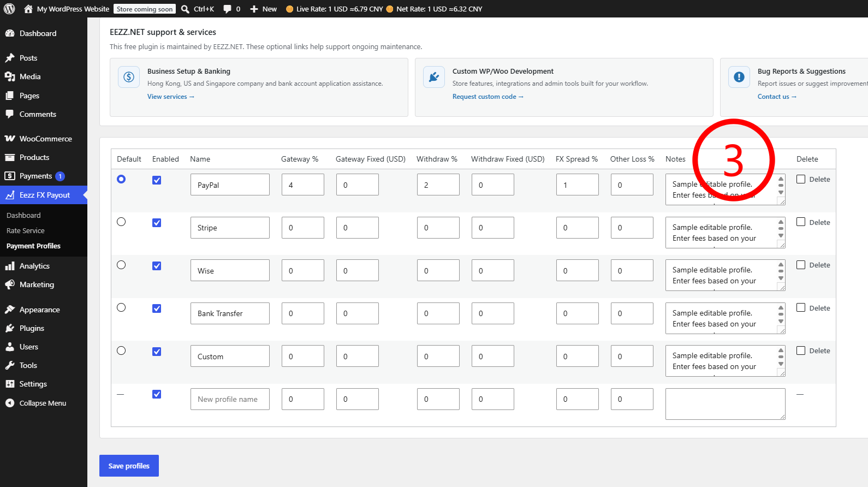The image size is (868, 487).
Task: Click Live Rate indicator in admin bar
Action: coord(335,9)
